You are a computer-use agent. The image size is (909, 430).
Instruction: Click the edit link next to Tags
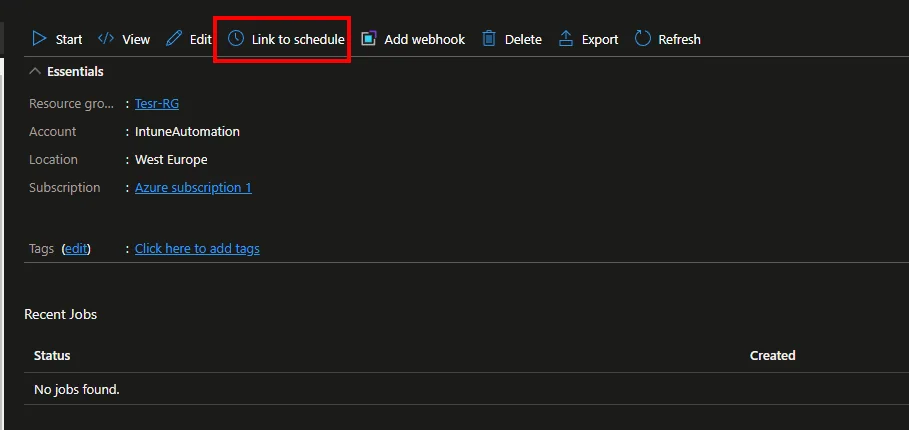[76, 249]
